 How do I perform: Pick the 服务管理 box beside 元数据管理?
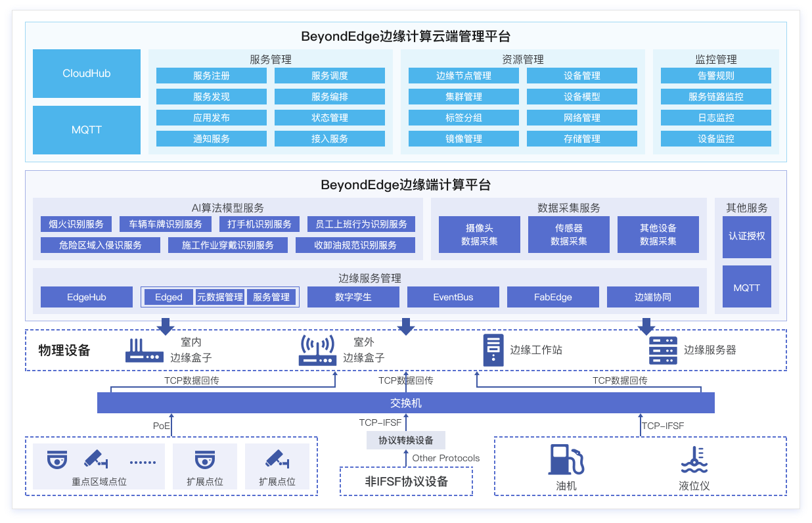(271, 297)
